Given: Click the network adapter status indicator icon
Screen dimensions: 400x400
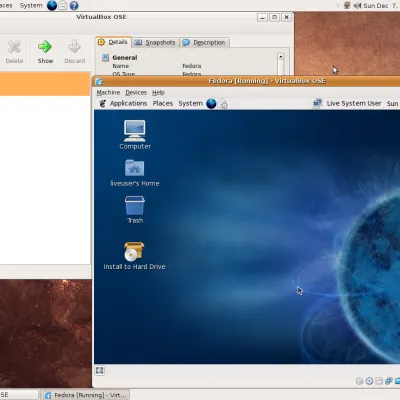Looking at the screenshot, I should click(389, 381).
